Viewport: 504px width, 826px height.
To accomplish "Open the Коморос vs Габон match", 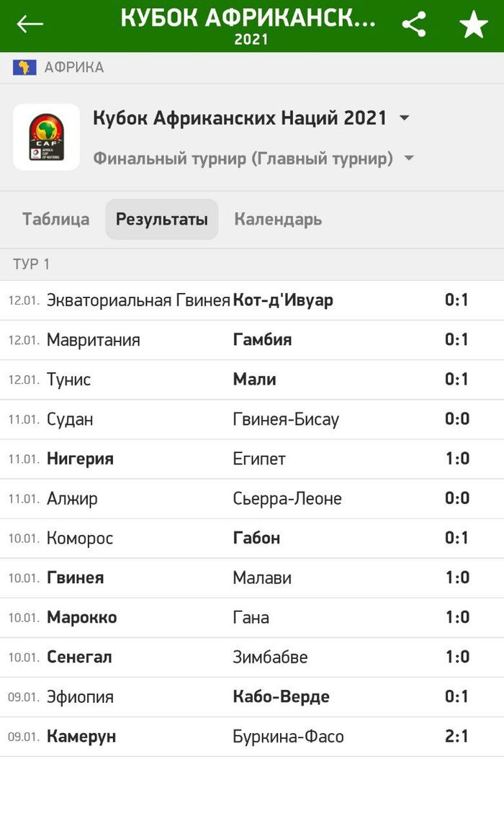I will tap(252, 539).
